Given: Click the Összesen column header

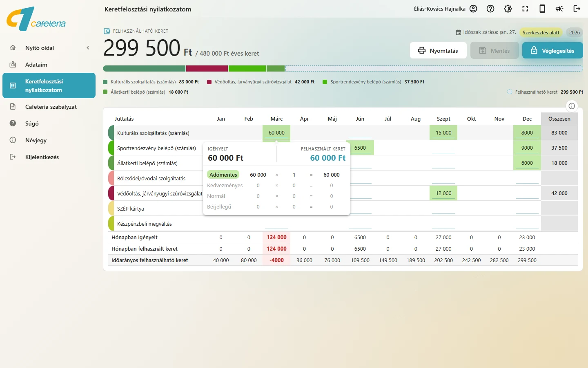Looking at the screenshot, I should [559, 119].
